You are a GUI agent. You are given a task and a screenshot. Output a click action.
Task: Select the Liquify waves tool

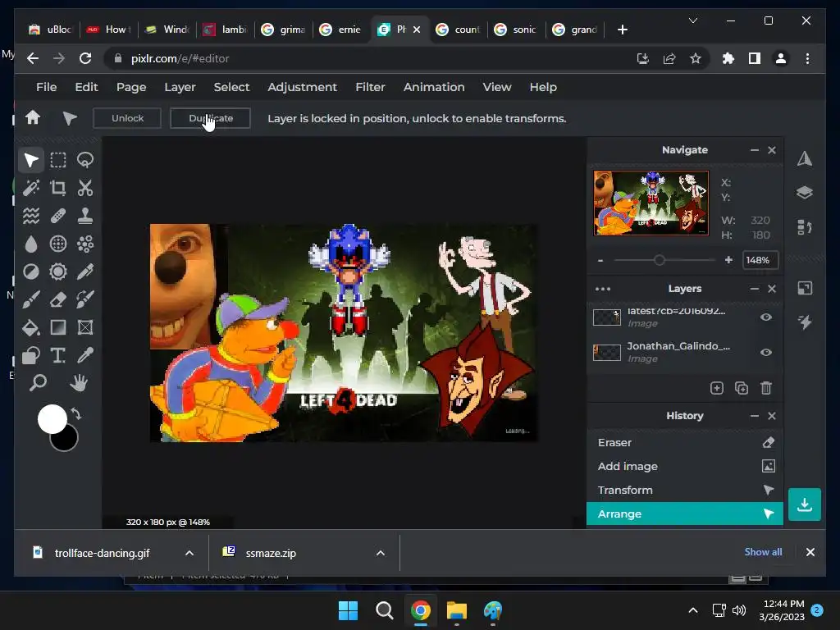pos(31,216)
